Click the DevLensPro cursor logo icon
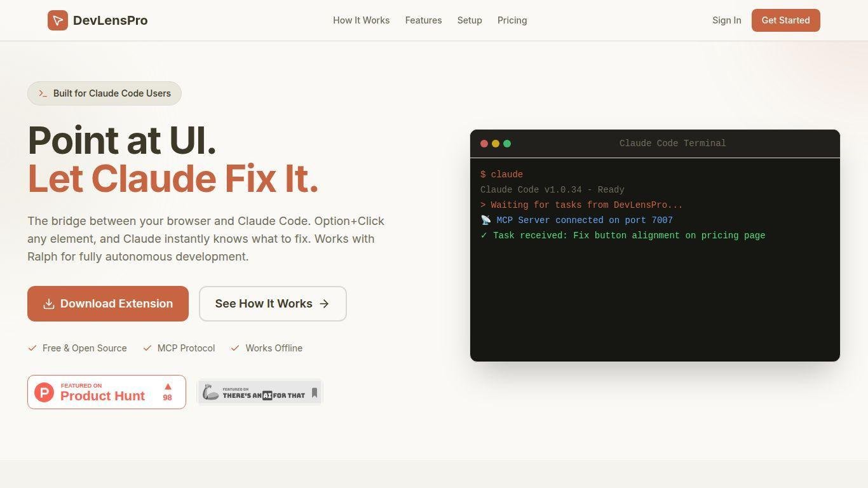The height and width of the screenshot is (488, 868). [57, 20]
